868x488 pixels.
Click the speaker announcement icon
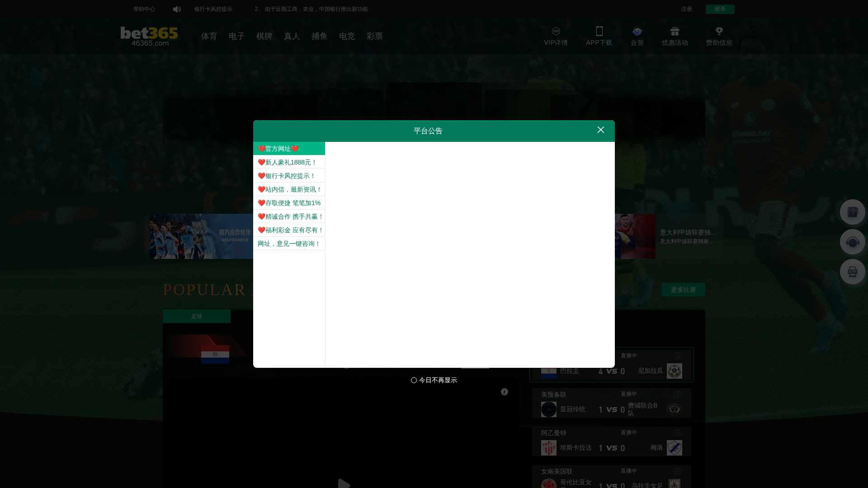pos(177,9)
